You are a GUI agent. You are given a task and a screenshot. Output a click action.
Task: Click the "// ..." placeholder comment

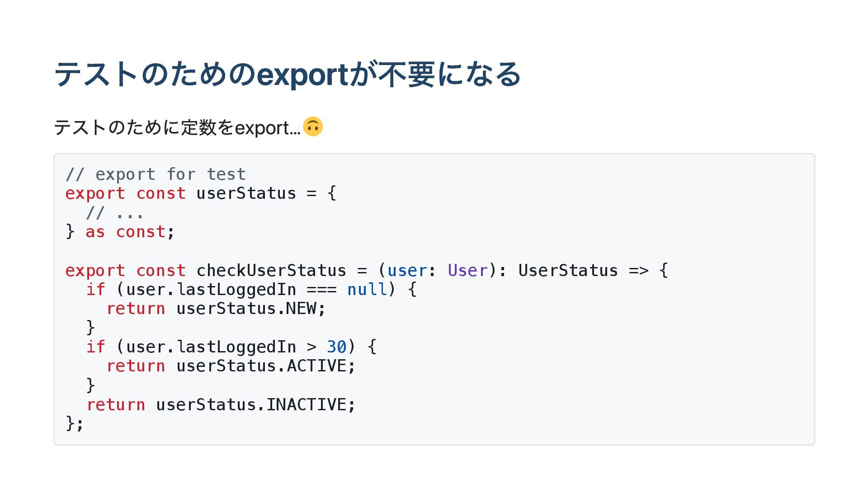point(115,212)
